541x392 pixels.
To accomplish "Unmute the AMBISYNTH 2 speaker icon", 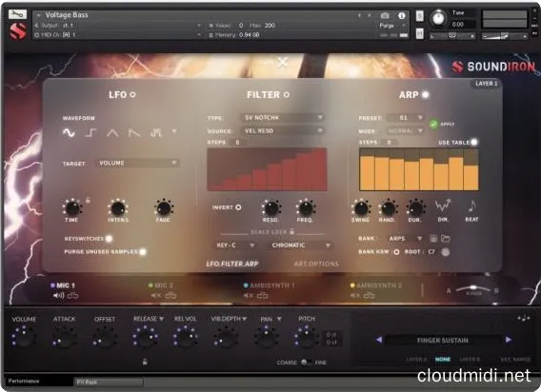I will [x=355, y=296].
